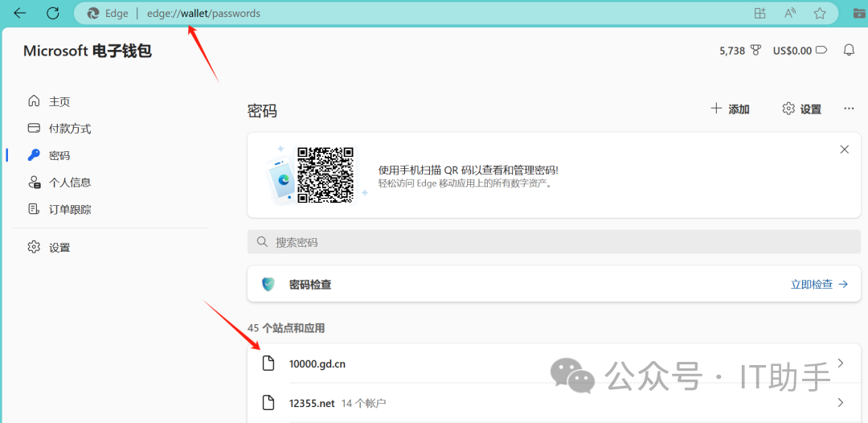Dismiss the QR code banner
The height and width of the screenshot is (423, 868).
[844, 150]
